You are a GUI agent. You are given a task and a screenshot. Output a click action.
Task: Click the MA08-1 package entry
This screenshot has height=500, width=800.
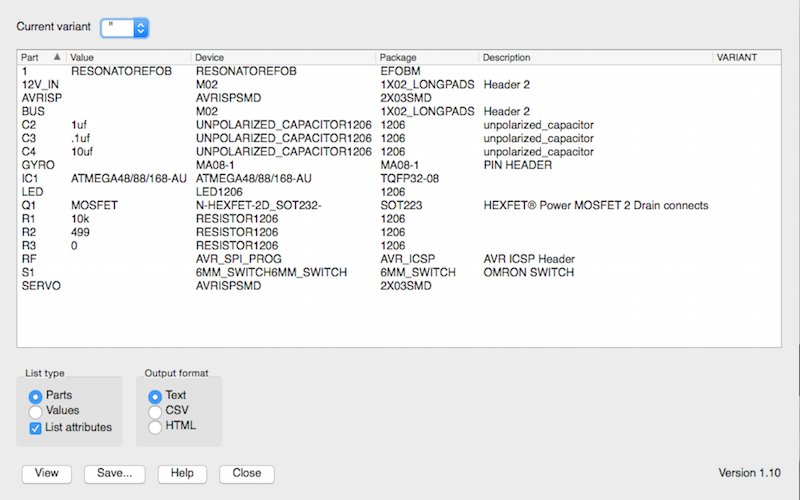coord(399,165)
